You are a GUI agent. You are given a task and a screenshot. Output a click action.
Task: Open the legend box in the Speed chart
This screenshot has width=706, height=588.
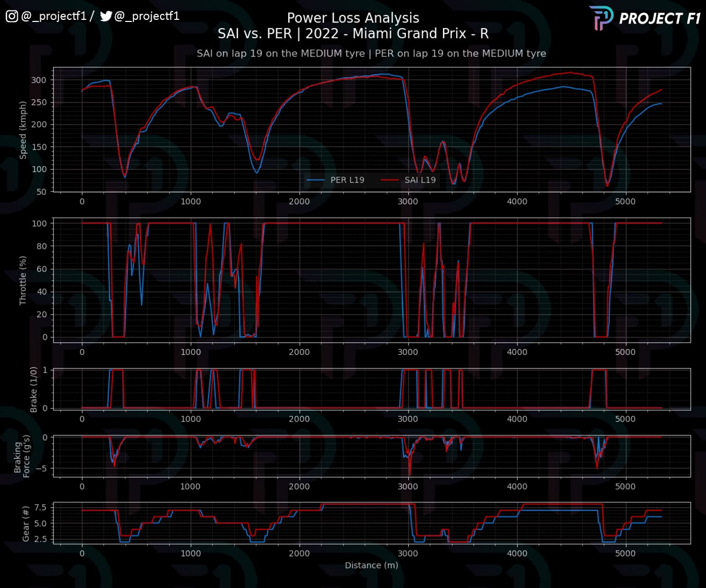click(x=371, y=179)
